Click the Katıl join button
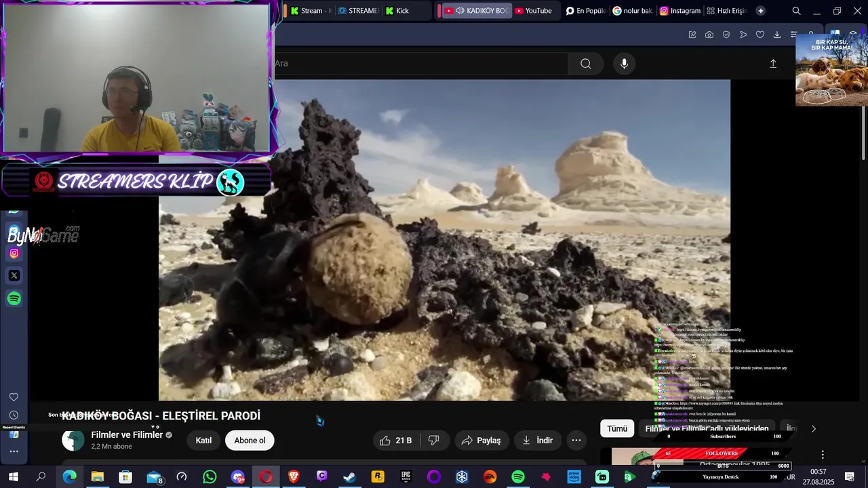 tap(203, 441)
